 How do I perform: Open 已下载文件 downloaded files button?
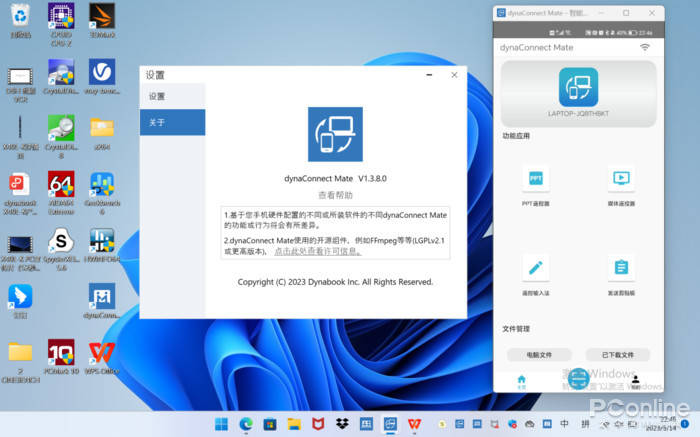tap(617, 354)
